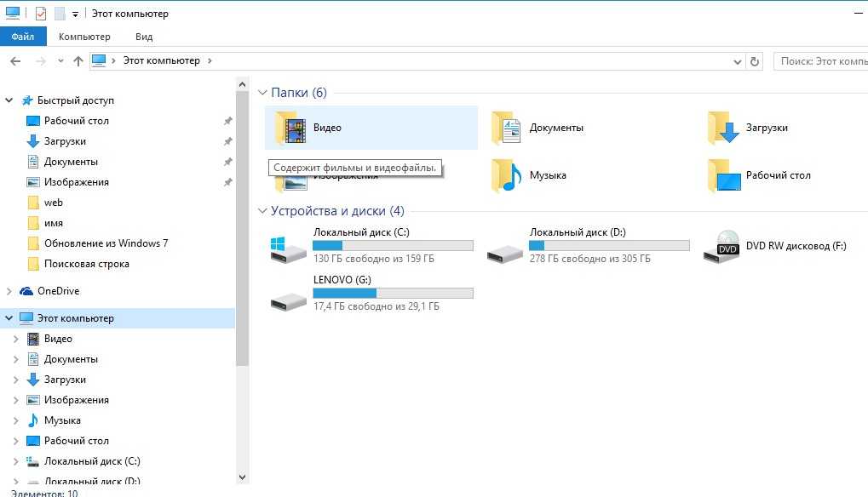Click the back navigation arrow
Viewport: 868px width, 497px height.
[x=15, y=61]
